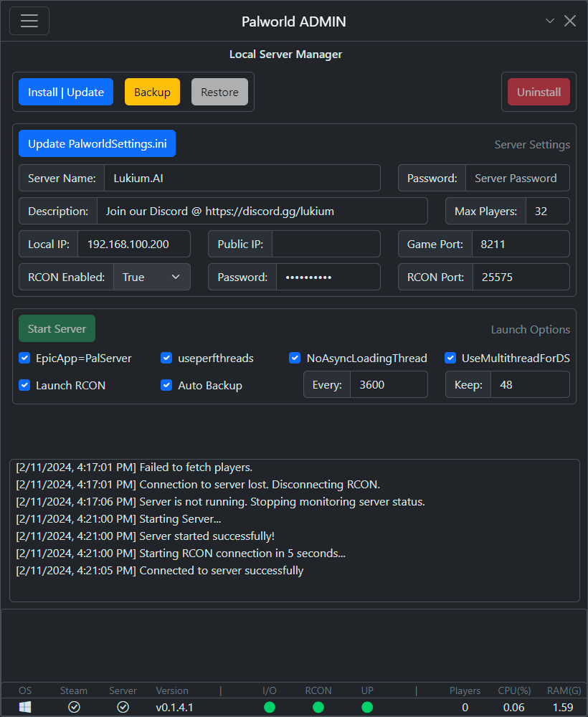Click the green I/O indicator

click(x=270, y=708)
